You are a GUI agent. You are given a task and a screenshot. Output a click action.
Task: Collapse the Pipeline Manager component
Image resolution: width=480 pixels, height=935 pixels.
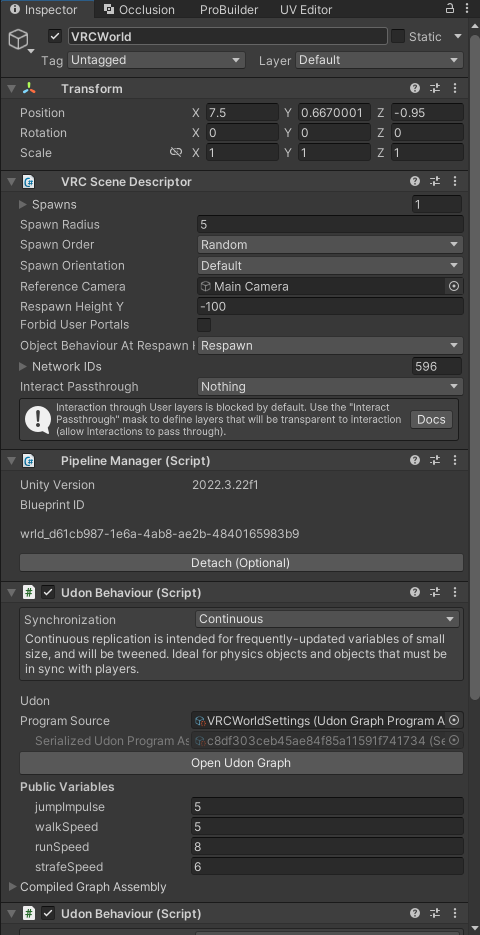pos(11,460)
